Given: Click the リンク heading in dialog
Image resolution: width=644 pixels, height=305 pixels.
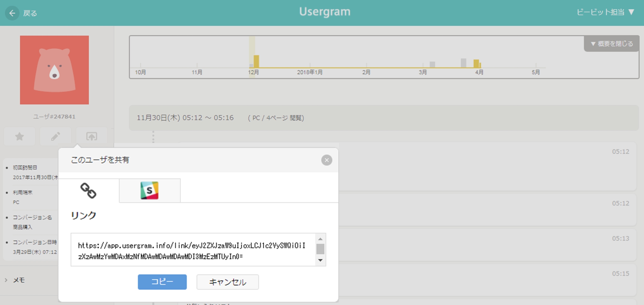Looking at the screenshot, I should 83,215.
